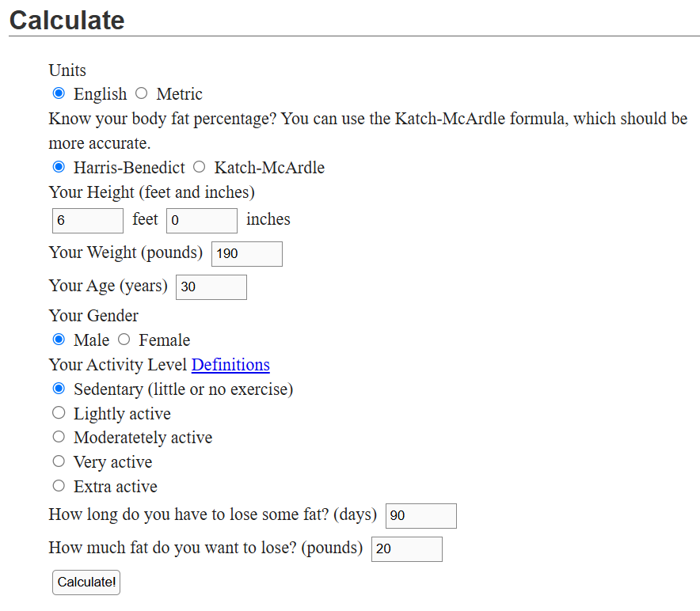Click the days to lose fat field
Image resolution: width=700 pixels, height=611 pixels.
(x=421, y=516)
